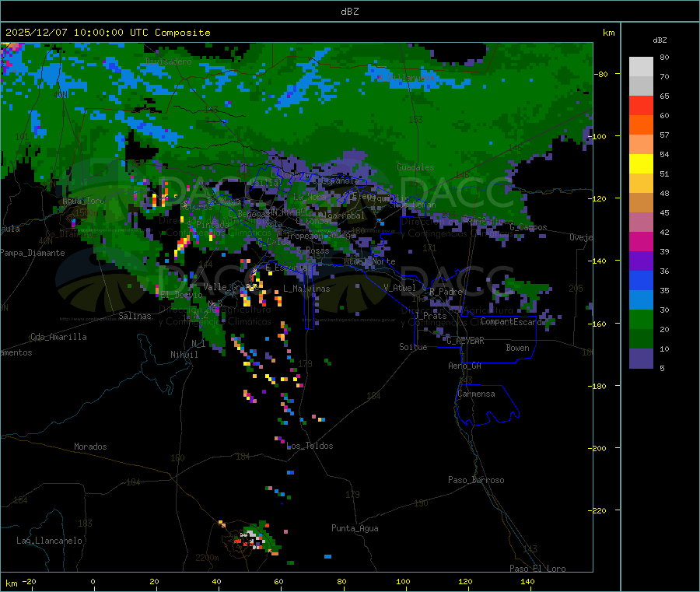Click the Atuel_Norte map label
The image size is (700, 592).
[x=369, y=261]
